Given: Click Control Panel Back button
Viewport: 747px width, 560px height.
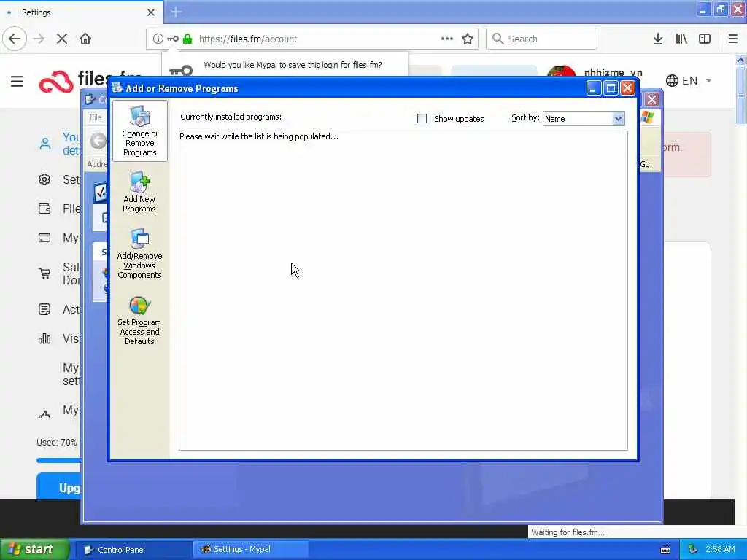Looking at the screenshot, I should coord(98,141).
